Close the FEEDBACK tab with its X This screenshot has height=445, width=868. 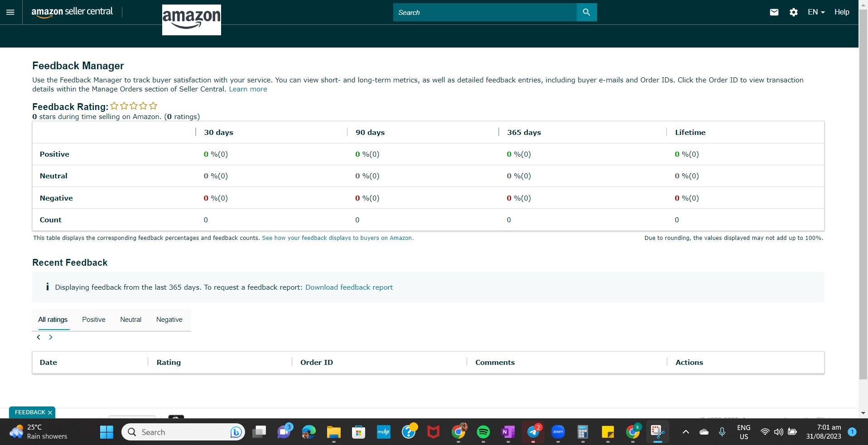point(50,413)
